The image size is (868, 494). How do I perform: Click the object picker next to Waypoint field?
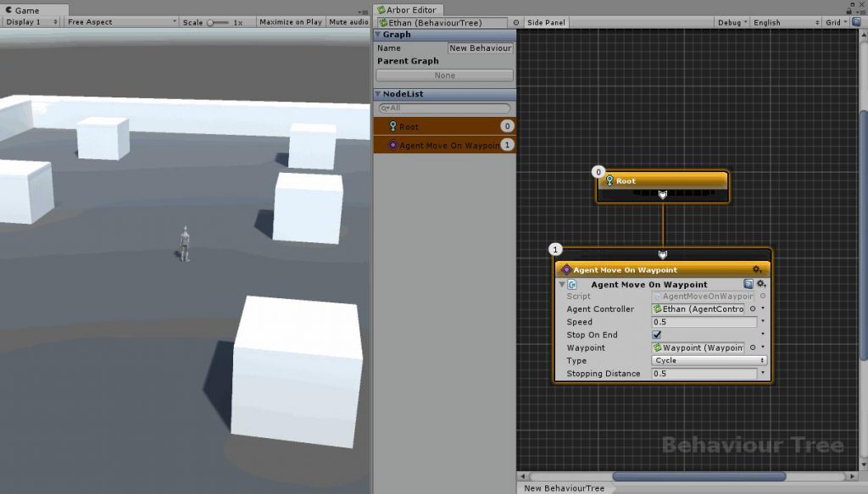[752, 347]
